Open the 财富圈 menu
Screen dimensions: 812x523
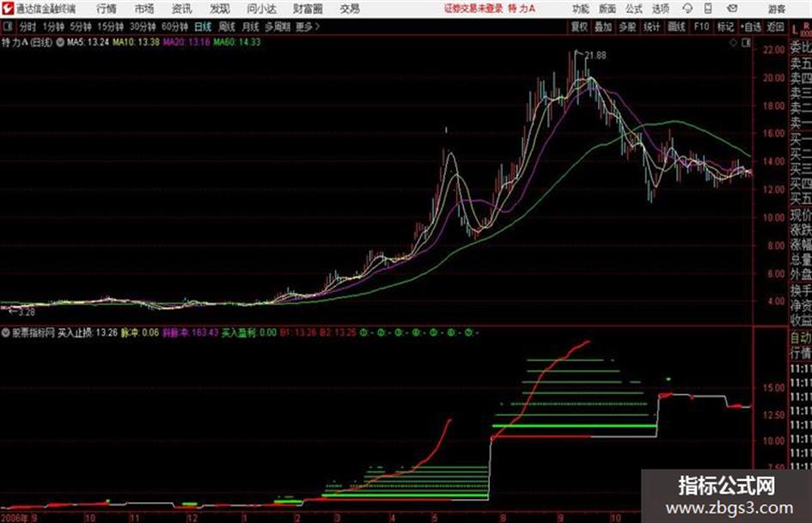(x=308, y=9)
